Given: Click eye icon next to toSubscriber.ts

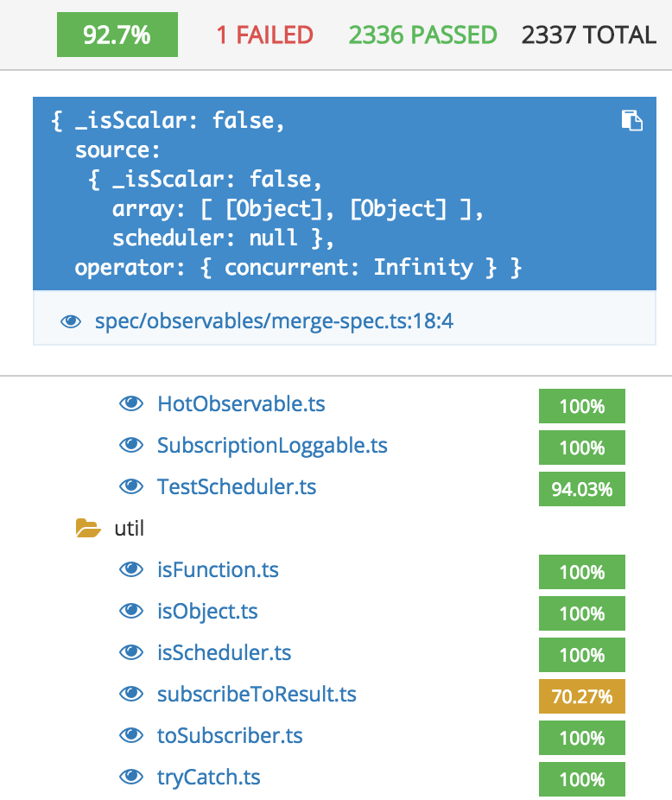Looking at the screenshot, I should 131,735.
